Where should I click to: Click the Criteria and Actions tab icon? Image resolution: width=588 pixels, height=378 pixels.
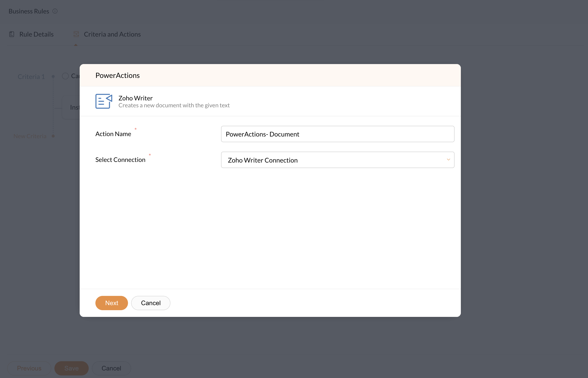[76, 34]
